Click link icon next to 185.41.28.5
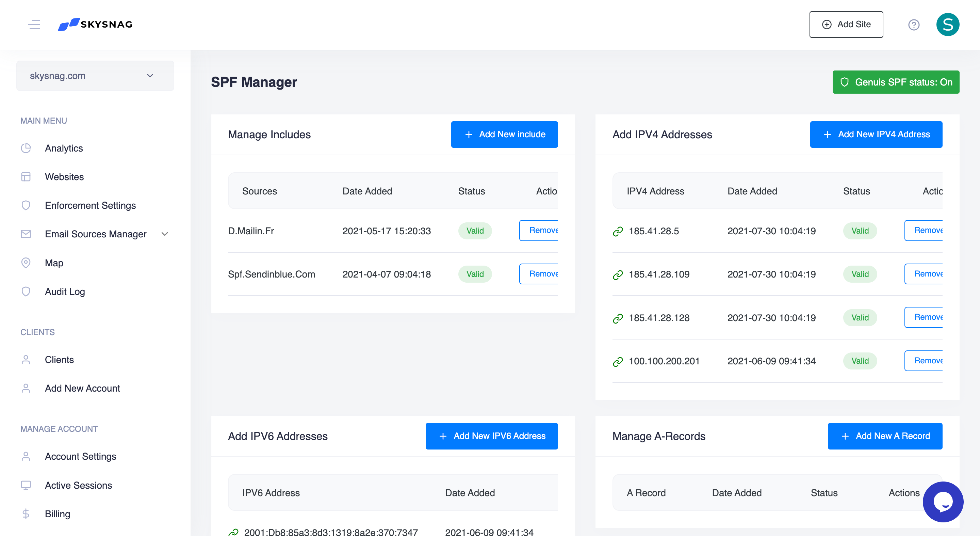 618,231
